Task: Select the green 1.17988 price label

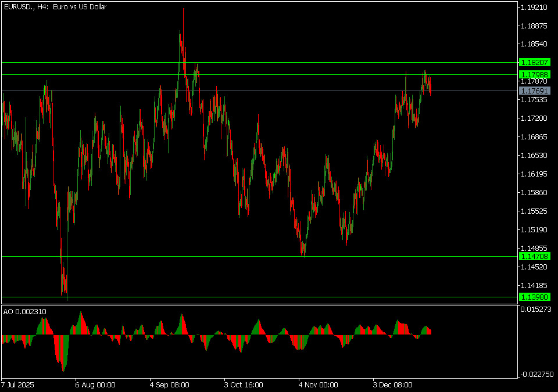Action: [x=534, y=74]
